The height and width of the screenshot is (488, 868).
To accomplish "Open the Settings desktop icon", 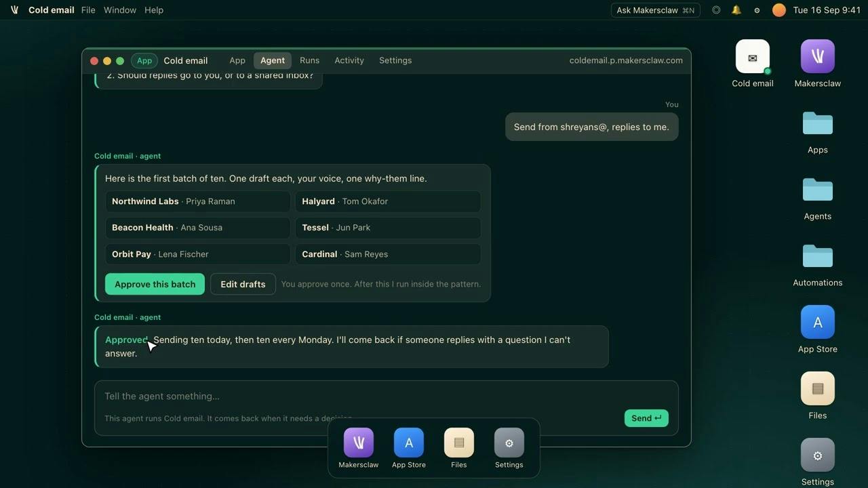I will pyautogui.click(x=818, y=462).
